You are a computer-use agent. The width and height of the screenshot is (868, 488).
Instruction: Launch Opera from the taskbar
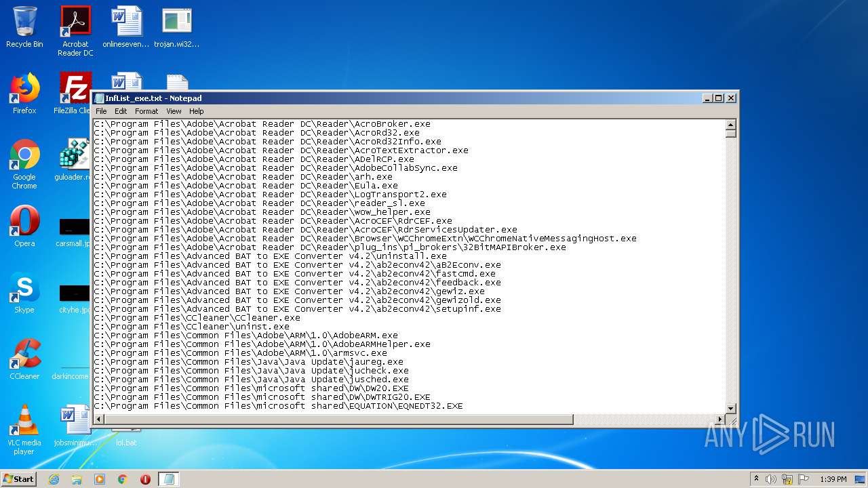point(145,479)
